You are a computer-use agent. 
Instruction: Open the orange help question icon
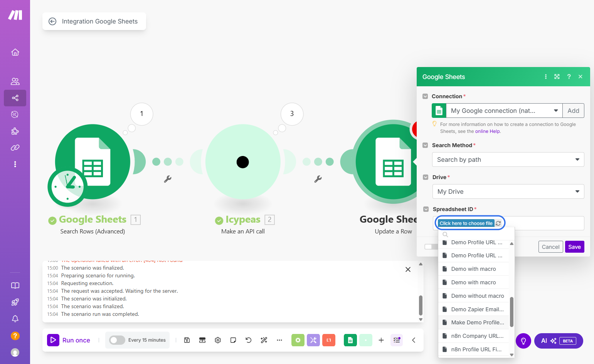point(15,335)
